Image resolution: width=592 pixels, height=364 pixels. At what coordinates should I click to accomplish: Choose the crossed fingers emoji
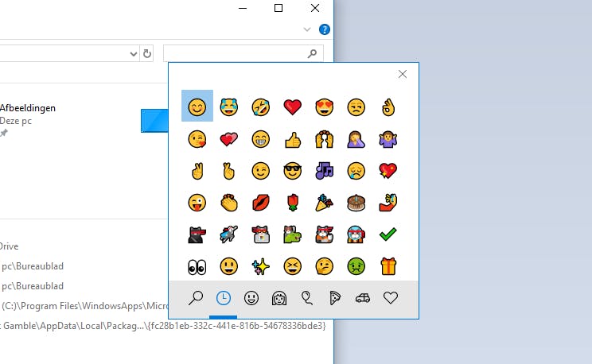click(x=229, y=171)
